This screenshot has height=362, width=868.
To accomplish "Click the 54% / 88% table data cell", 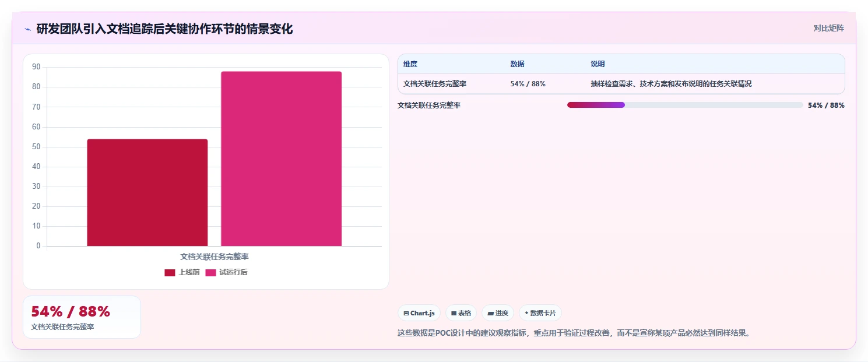I will [x=528, y=84].
